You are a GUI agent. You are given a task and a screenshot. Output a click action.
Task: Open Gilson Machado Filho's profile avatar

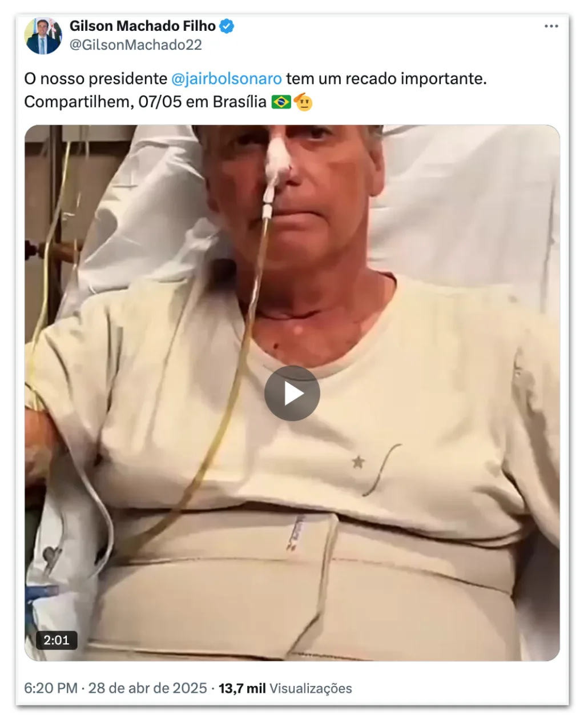[x=43, y=35]
